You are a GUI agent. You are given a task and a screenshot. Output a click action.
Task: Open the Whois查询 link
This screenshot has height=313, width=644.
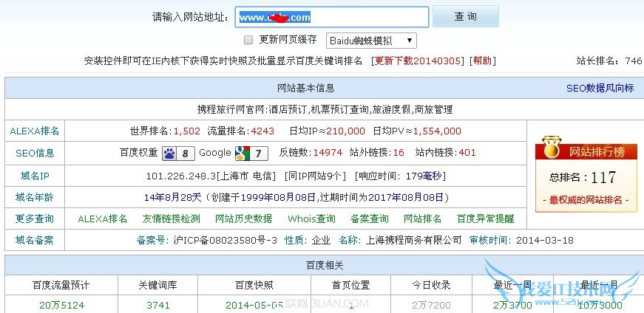pyautogui.click(x=311, y=219)
